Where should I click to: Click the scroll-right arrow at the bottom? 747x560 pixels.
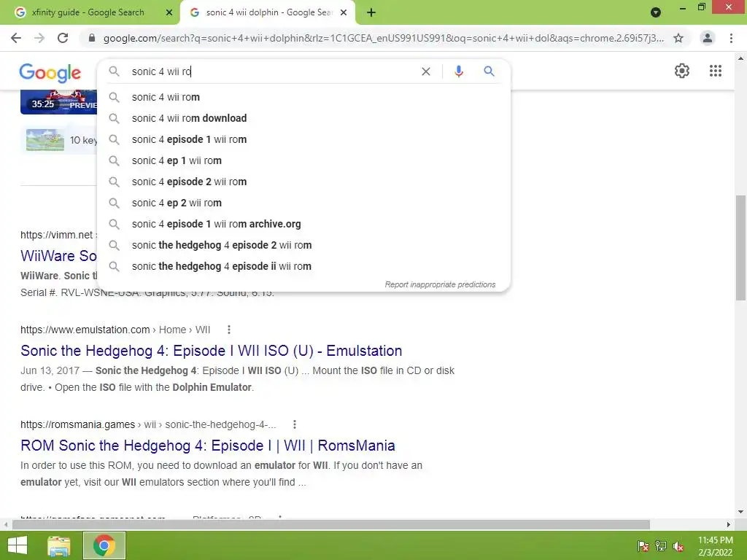point(729,524)
